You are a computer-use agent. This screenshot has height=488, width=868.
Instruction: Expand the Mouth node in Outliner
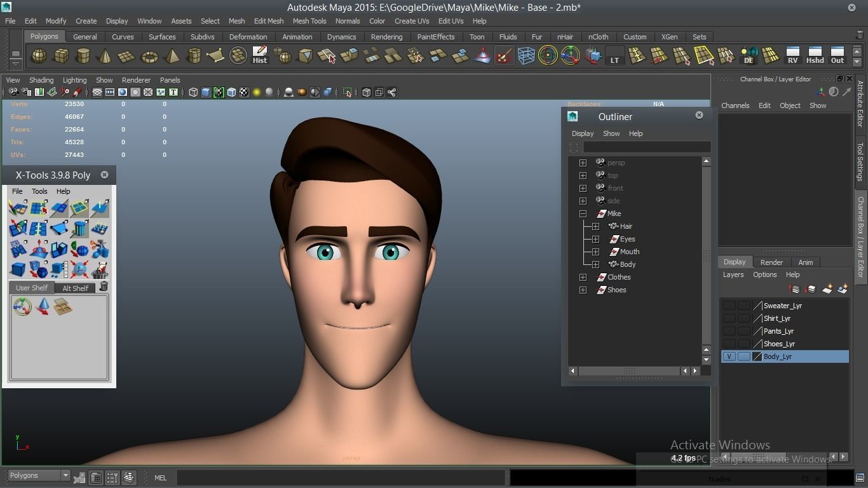pos(595,252)
